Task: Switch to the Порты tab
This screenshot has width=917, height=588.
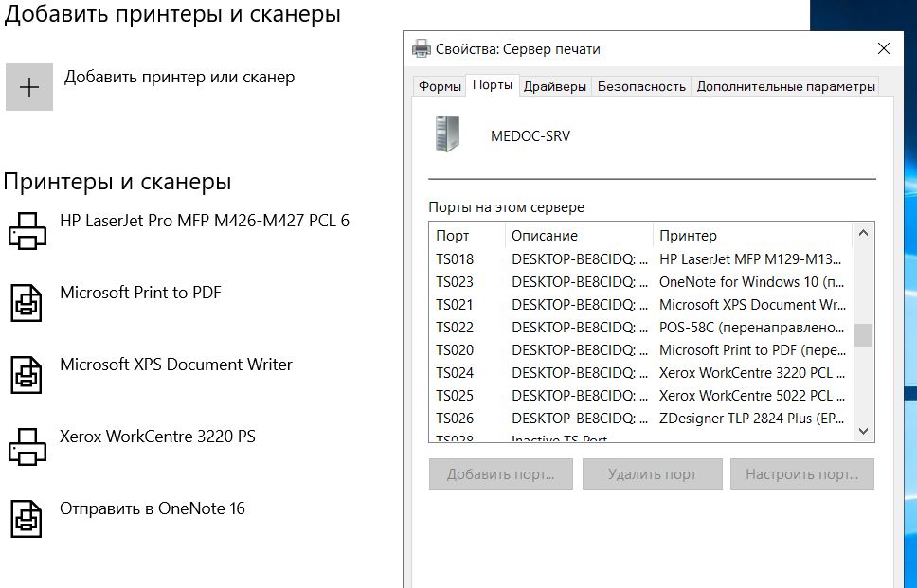Action: 493,85
